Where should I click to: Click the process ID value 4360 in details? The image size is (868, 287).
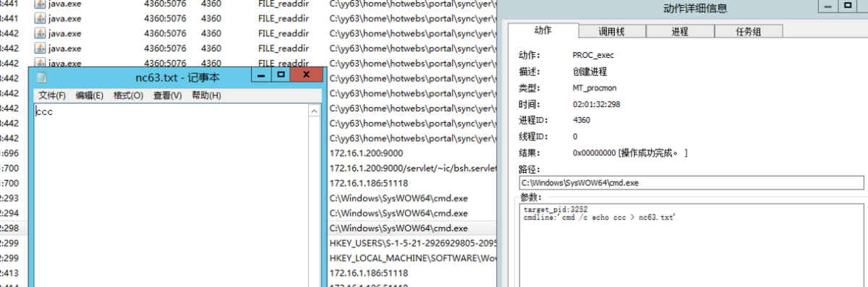click(582, 120)
